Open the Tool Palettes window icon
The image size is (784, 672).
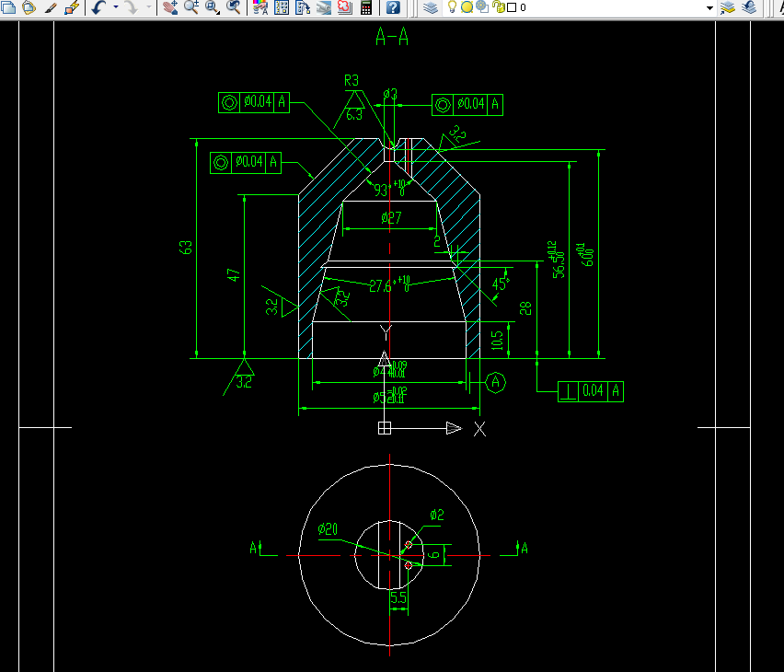click(x=303, y=7)
